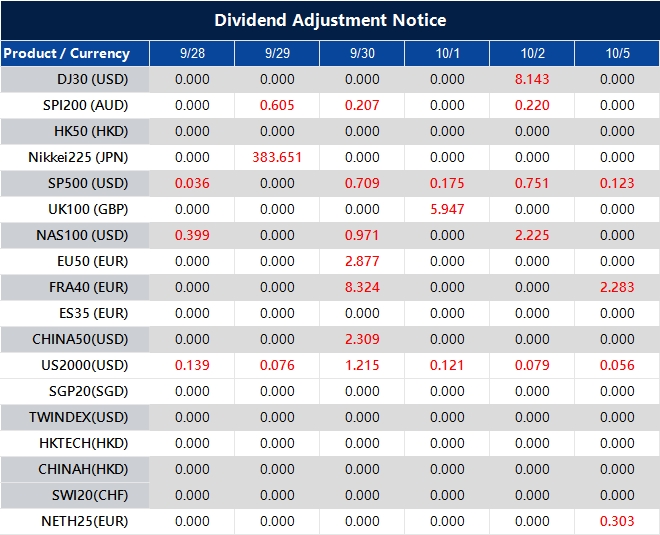Select NAS100 value 0.971

pyautogui.click(x=362, y=235)
